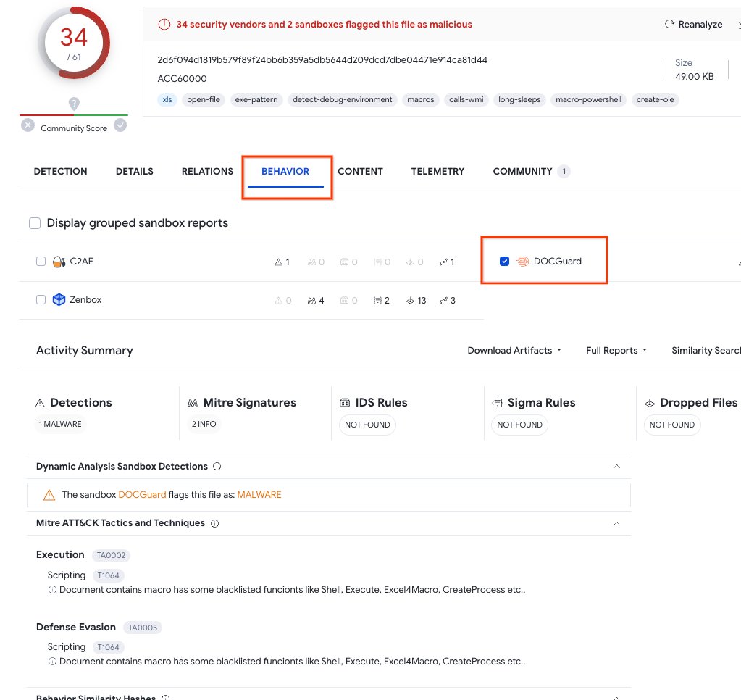Viewport: 741px width, 700px height.
Task: Collapse the Mitre ATT&CK Tactics section
Action: [x=616, y=522]
